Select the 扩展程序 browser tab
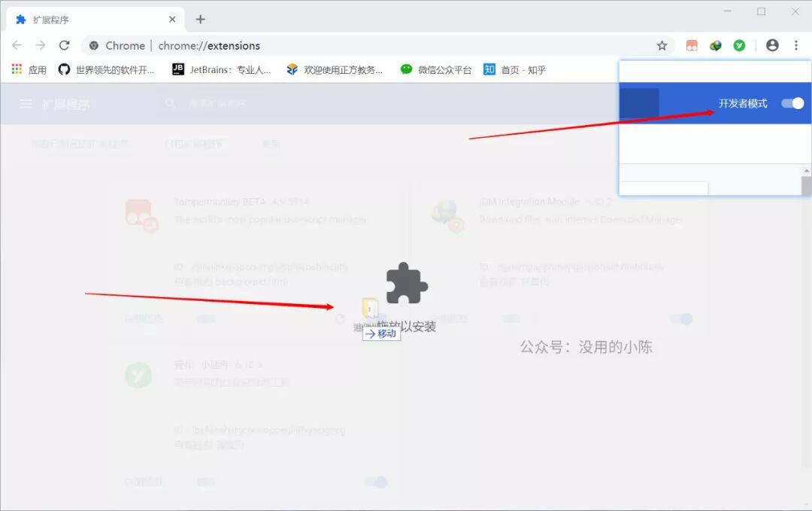The width and height of the screenshot is (812, 511). click(95, 20)
